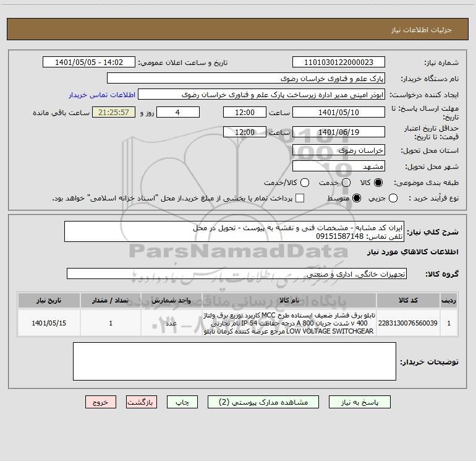Screen dimensions: 476x461
Task: Click the نام کالا column header
Action: point(289,300)
